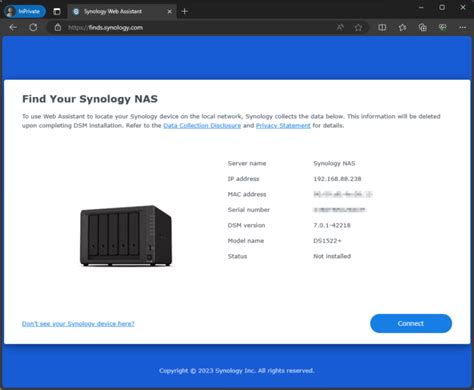Screen dimensions: 474x390
Task: Open the Favorites list icon
Action: pyautogui.click(x=402, y=27)
